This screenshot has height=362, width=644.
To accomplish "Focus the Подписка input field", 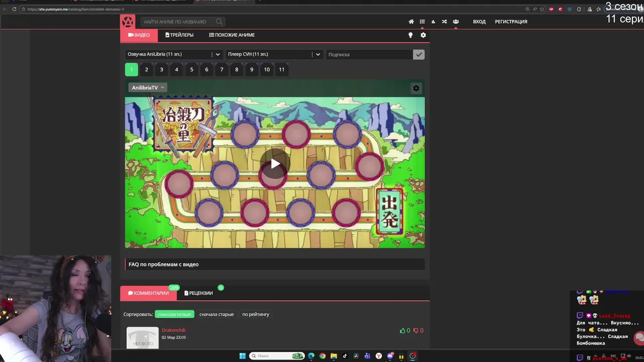I will point(369,54).
